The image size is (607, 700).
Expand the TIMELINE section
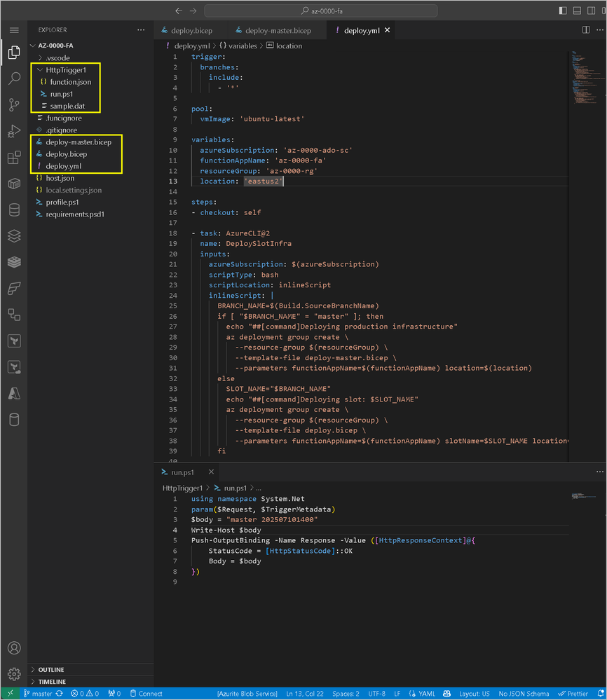[x=52, y=682]
